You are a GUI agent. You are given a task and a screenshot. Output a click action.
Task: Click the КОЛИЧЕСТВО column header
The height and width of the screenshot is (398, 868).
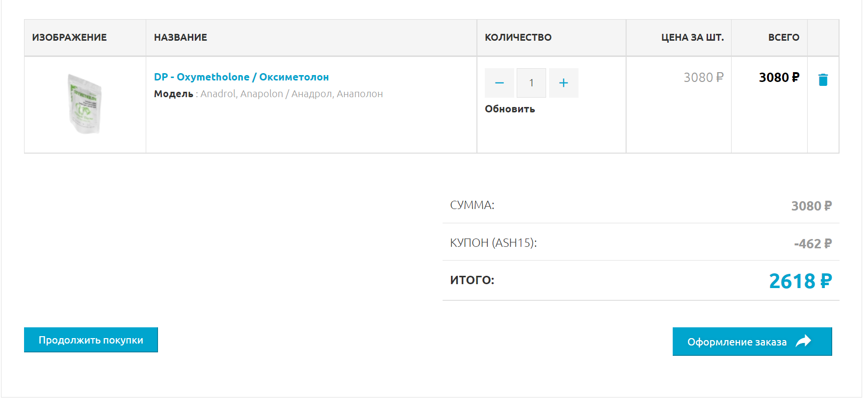pos(518,37)
